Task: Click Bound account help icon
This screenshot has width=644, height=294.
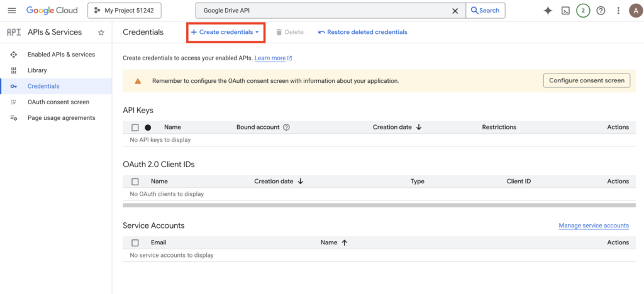Action: pyautogui.click(x=287, y=128)
